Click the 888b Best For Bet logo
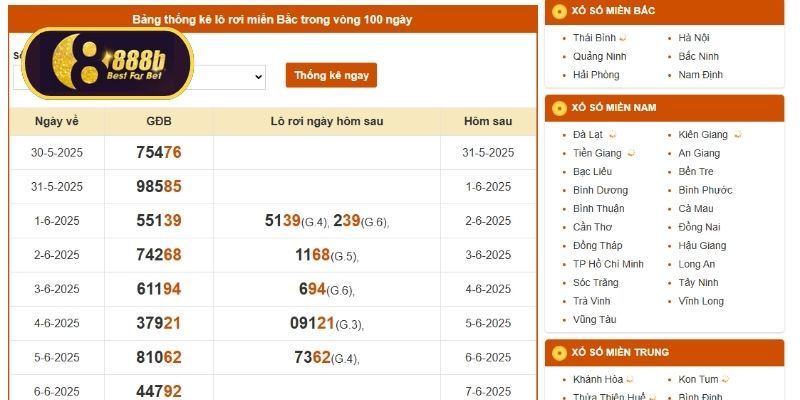 pos(107,63)
